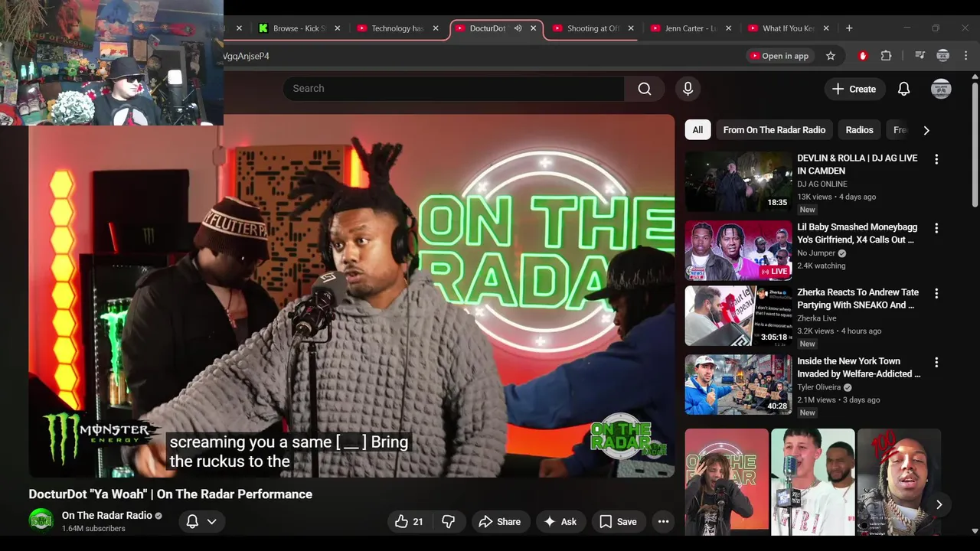This screenshot has width=980, height=551.
Task: Close the DocturDot tab
Action: coord(534,28)
